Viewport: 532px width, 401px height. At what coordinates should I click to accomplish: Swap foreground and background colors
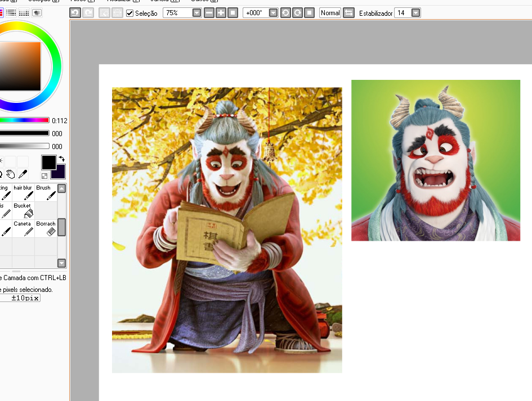click(x=61, y=159)
